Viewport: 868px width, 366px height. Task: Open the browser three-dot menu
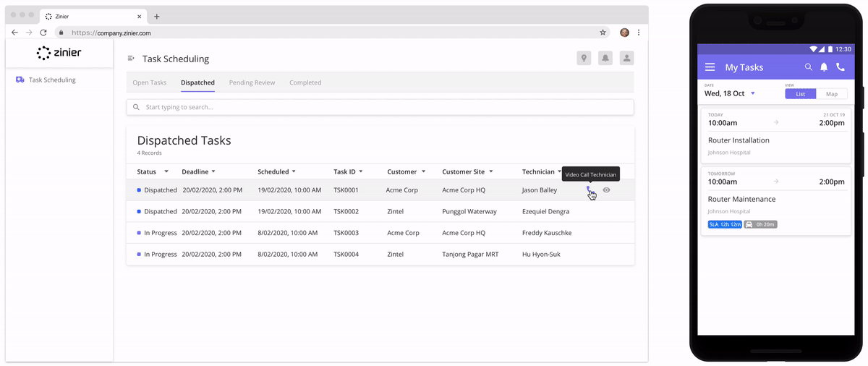click(x=638, y=33)
